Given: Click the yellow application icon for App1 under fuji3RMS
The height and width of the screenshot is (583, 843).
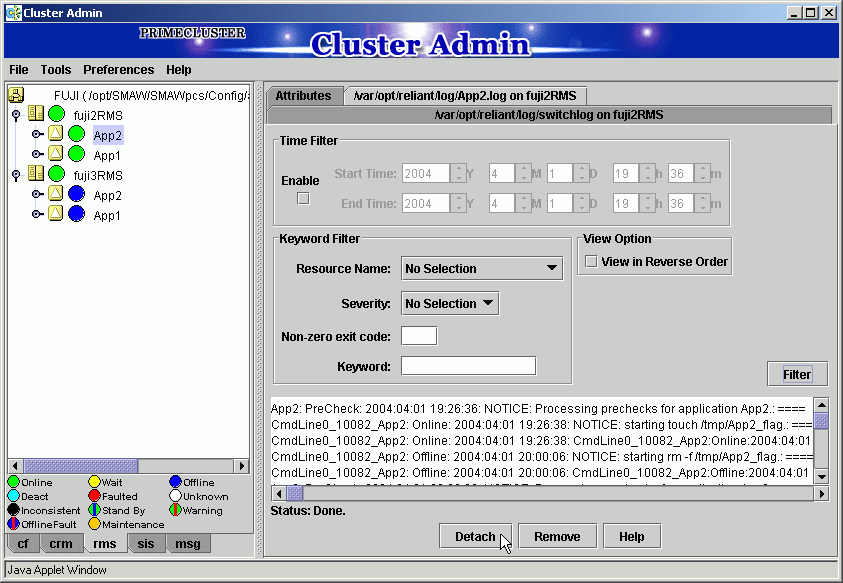Looking at the screenshot, I should tap(55, 214).
